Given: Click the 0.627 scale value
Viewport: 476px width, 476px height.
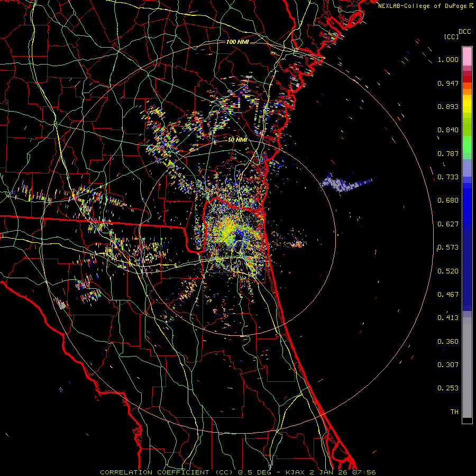Looking at the screenshot, I should click(x=448, y=224).
